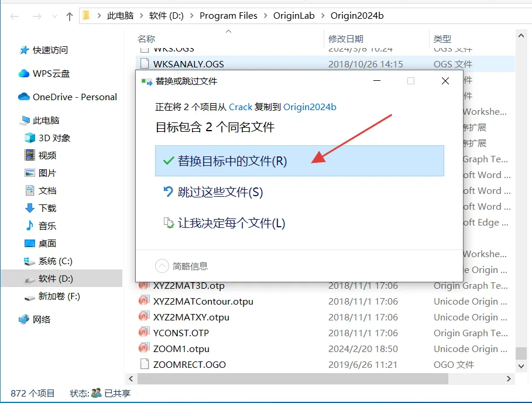This screenshot has height=403, width=532.
Task: Click the 文档 documents icon
Action: coord(29,190)
